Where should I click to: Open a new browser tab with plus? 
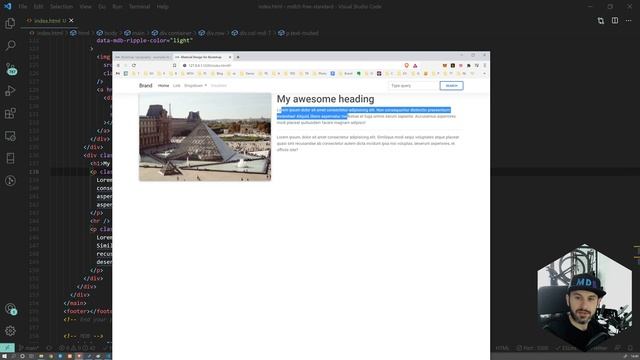pos(238,57)
